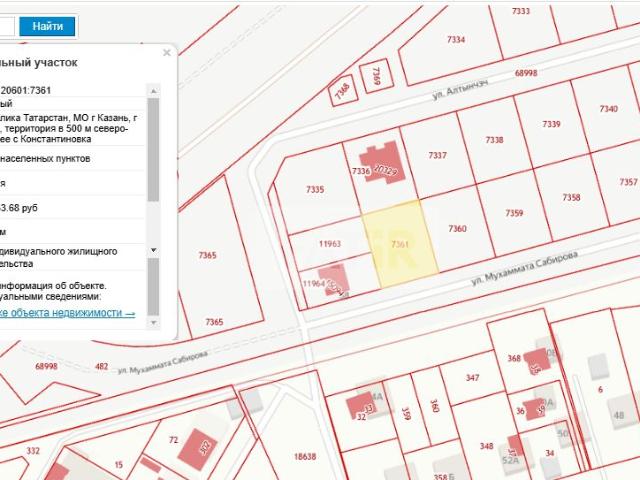Click ул. Алтынчэч street label
640x480 pixels.
[460, 90]
